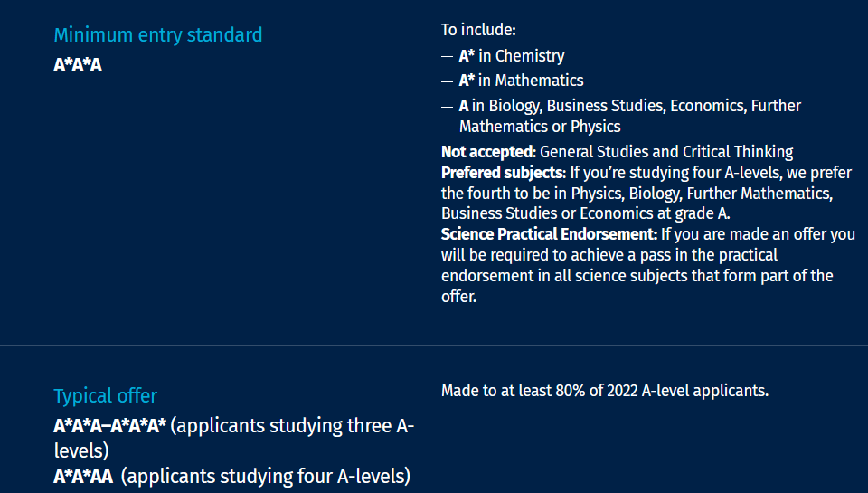Click the Minimum entry standard heading

[157, 35]
